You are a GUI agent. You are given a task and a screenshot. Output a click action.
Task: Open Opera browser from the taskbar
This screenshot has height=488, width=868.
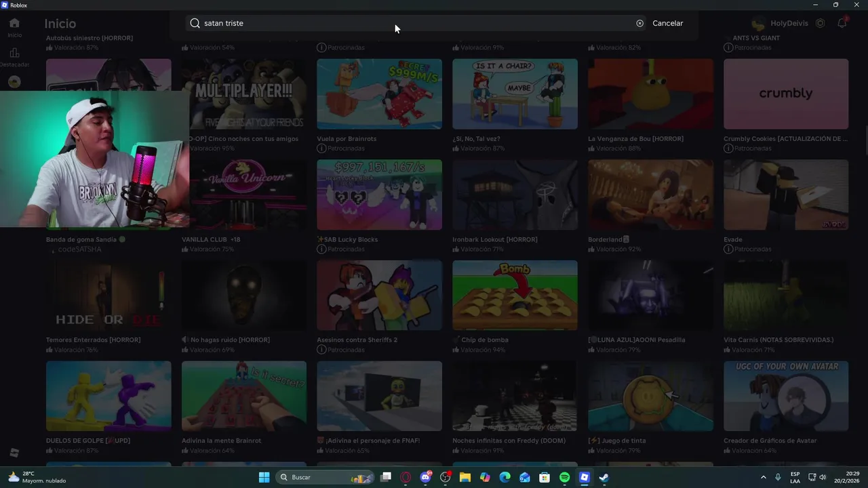point(406,477)
